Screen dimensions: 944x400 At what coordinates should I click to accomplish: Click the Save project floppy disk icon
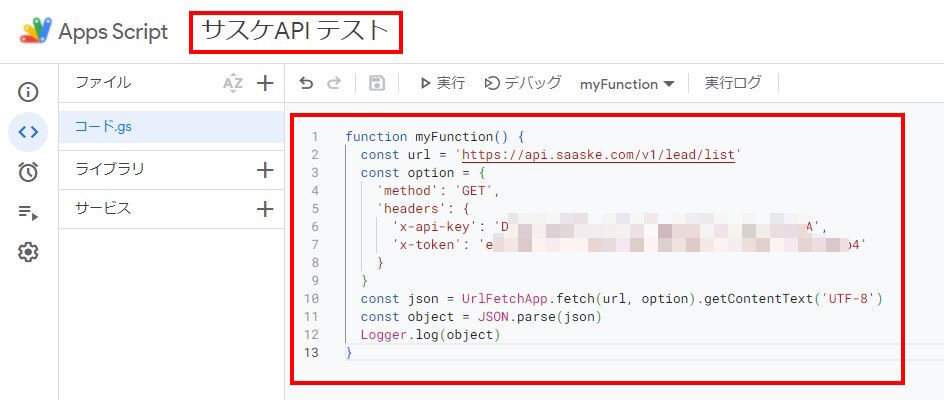377,84
